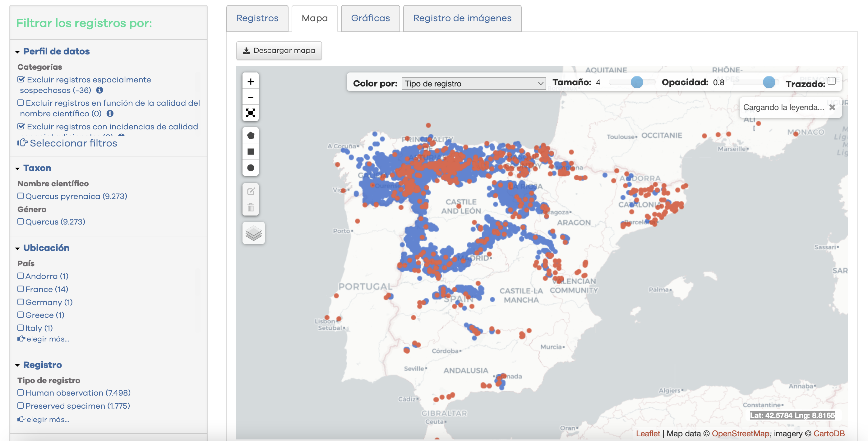
Task: Zoom out of the map
Action: pos(250,97)
